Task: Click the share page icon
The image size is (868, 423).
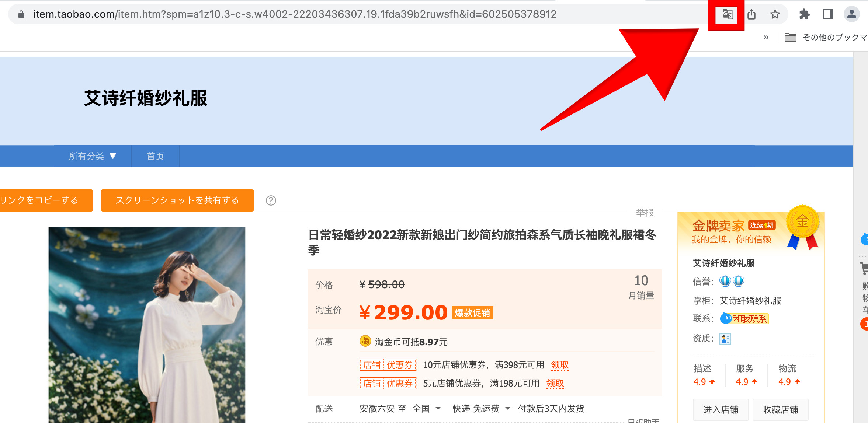Action: (751, 14)
